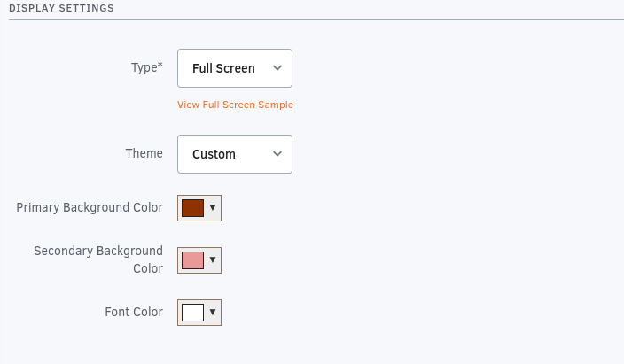
Task: Expand the Secondary Background Color picker arrow
Action: coord(213,259)
